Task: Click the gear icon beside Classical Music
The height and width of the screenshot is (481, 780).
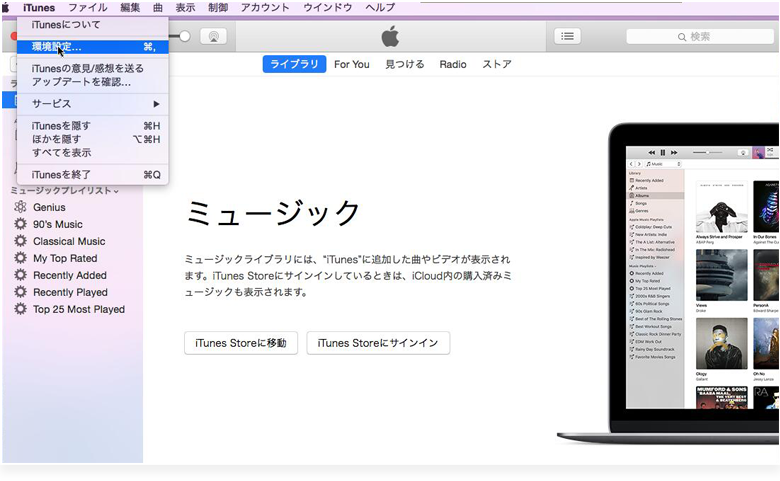Action: click(20, 241)
